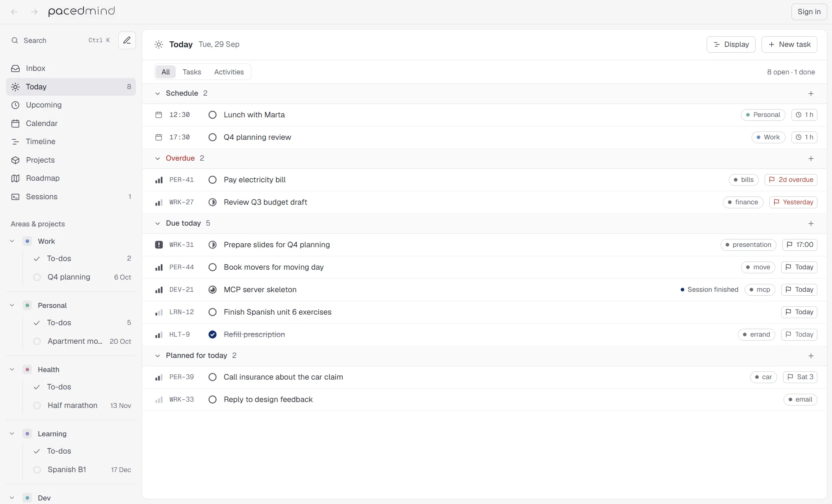Collapse the Planned for today section
The height and width of the screenshot is (504, 832).
[158, 356]
